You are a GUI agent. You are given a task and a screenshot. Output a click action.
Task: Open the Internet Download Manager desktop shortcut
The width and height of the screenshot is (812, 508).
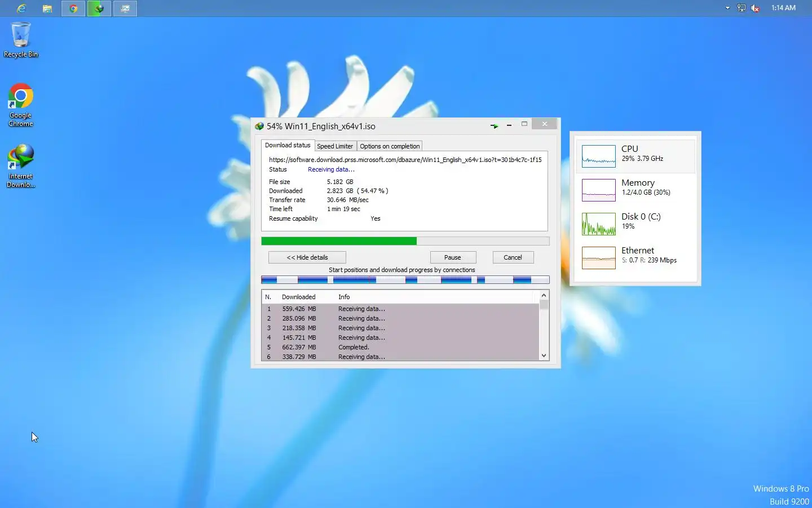tap(21, 166)
